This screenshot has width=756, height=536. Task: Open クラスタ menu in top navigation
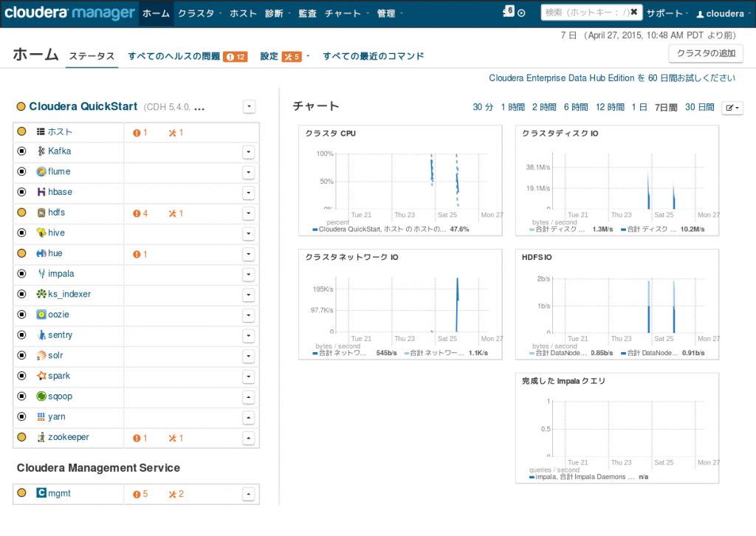pyautogui.click(x=199, y=13)
